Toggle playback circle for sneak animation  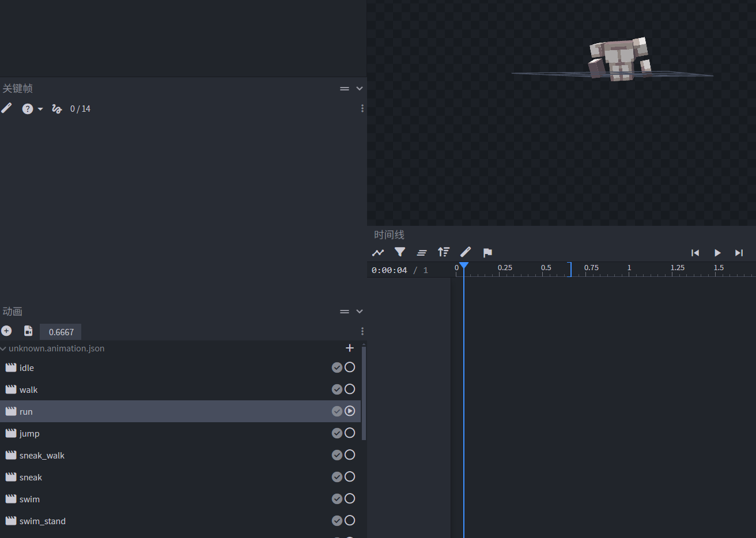point(350,477)
